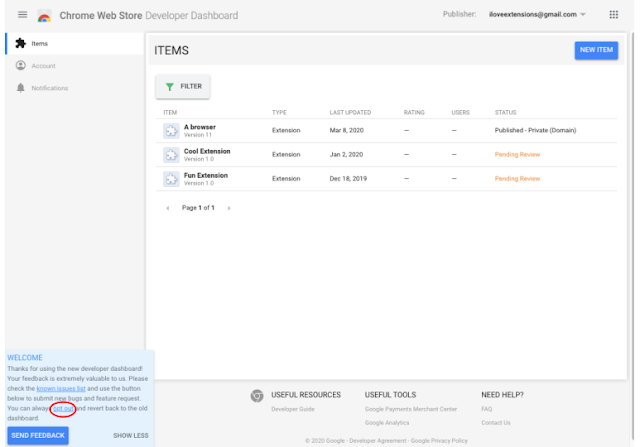Follow the opt out link
This screenshot has width=640, height=447.
point(63,409)
